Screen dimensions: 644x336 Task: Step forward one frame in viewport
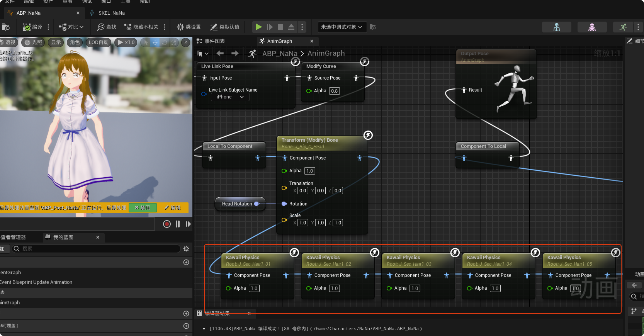188,224
